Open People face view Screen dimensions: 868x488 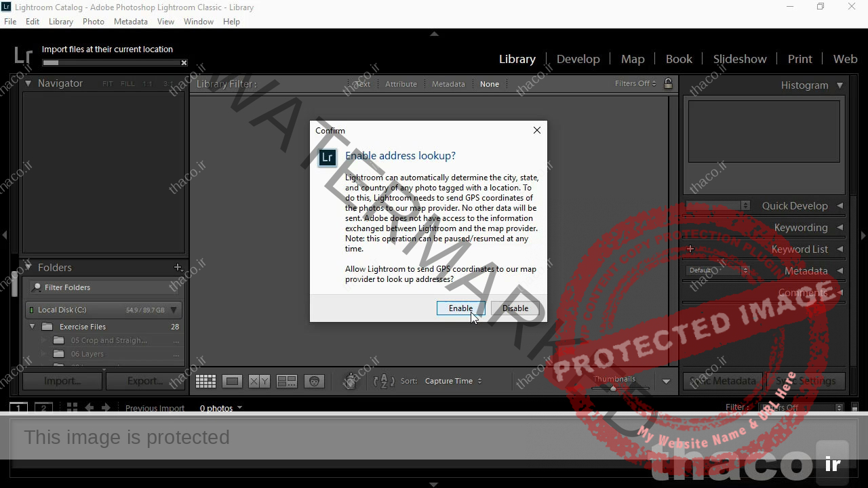pos(314,382)
